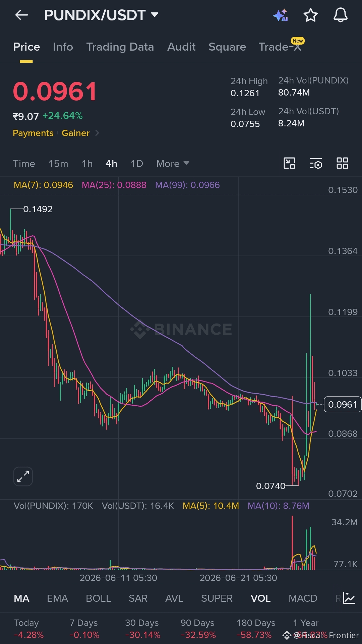
Task: Select the 1h timeframe
Action: [x=87, y=164]
